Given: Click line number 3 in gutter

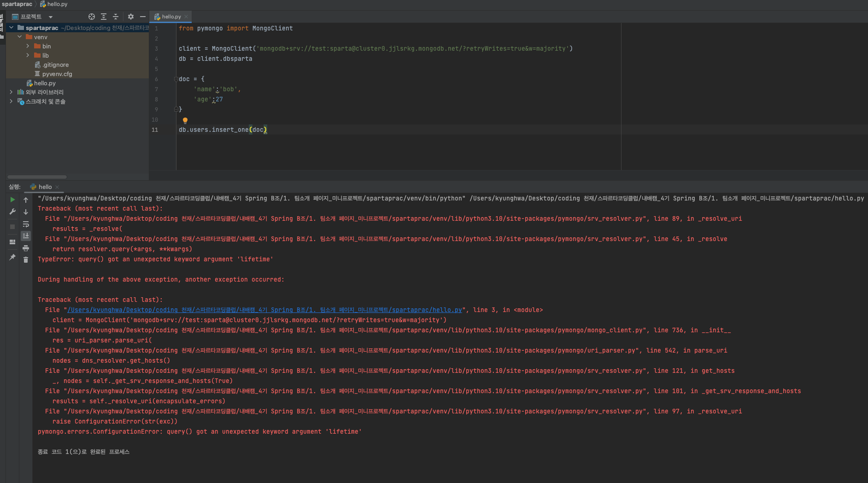Looking at the screenshot, I should [x=156, y=49].
